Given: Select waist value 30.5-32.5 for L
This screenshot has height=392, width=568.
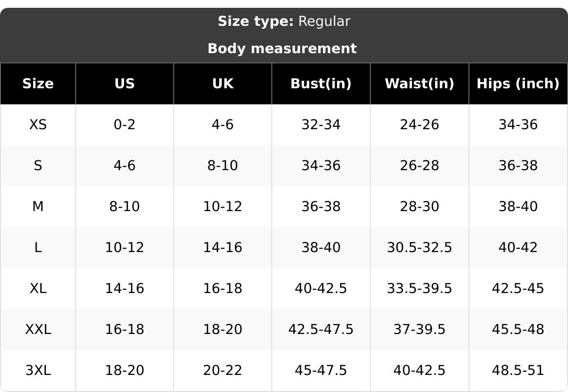Looking at the screenshot, I should coord(420,248).
